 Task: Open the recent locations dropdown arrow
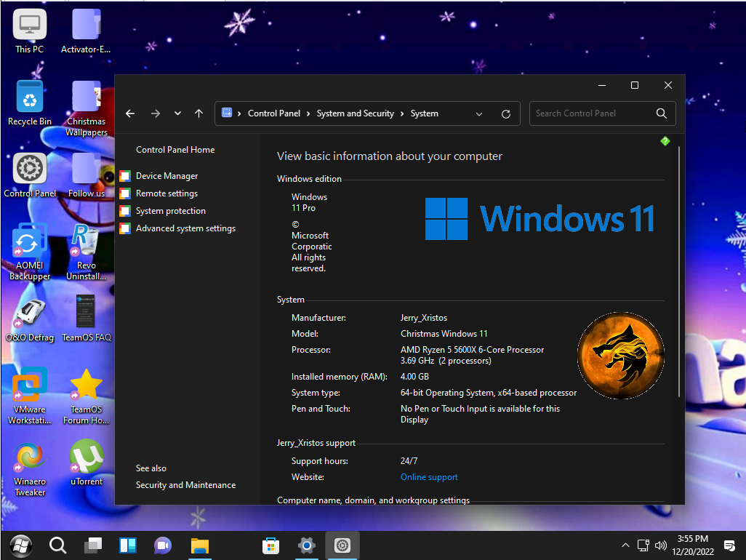pyautogui.click(x=177, y=113)
